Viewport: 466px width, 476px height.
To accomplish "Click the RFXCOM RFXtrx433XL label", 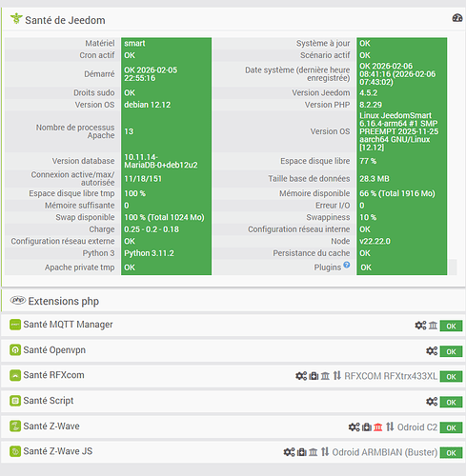I will click(x=391, y=376).
